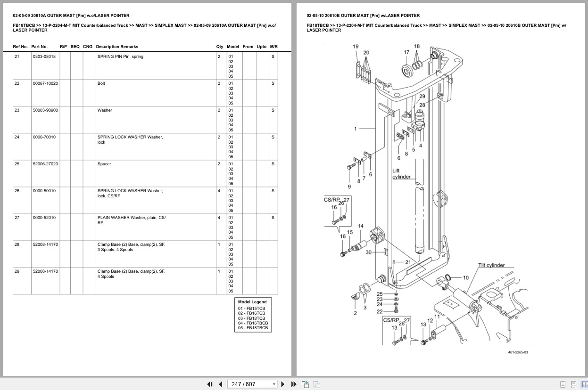
Task: Click callout number 21 in the diagram
Action: 408,262
